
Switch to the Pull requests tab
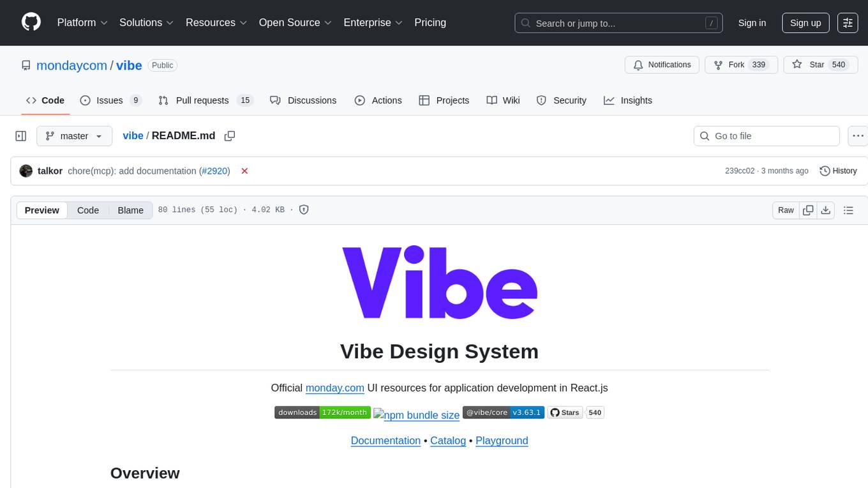(x=206, y=100)
